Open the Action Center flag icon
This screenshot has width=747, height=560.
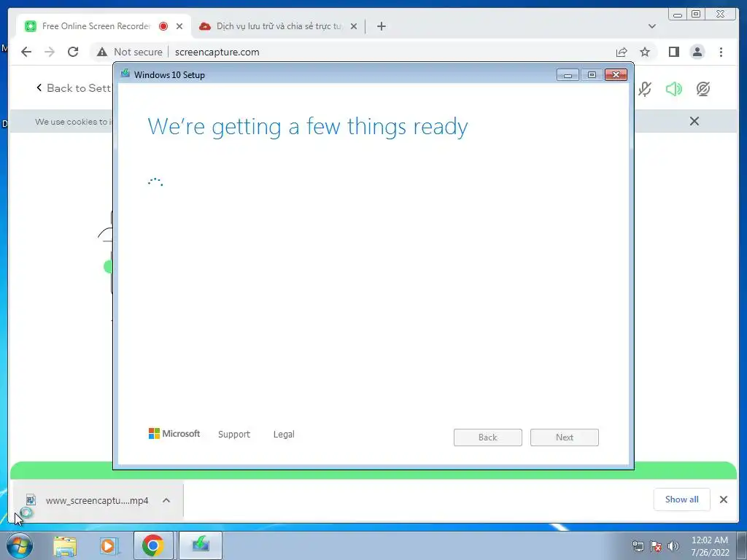click(x=656, y=546)
